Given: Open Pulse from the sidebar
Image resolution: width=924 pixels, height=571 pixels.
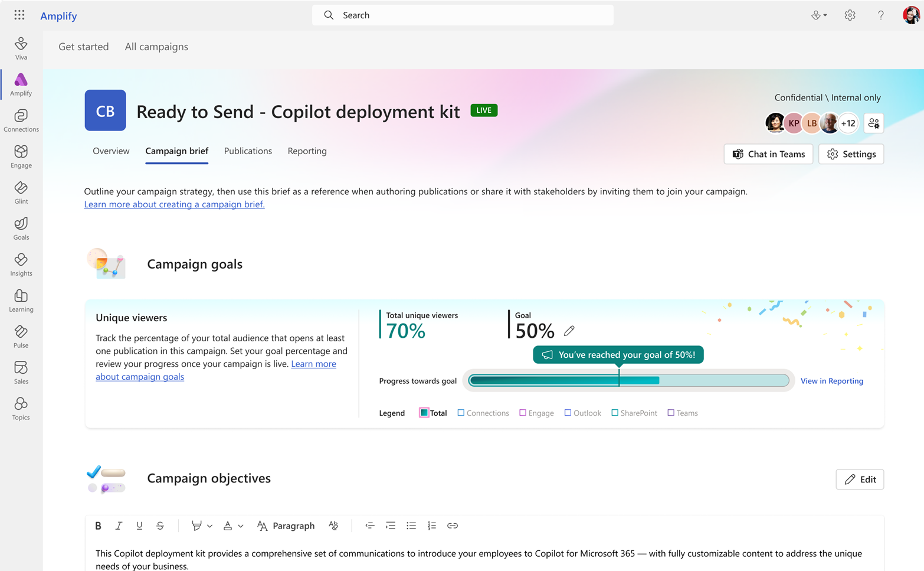Looking at the screenshot, I should (x=21, y=337).
